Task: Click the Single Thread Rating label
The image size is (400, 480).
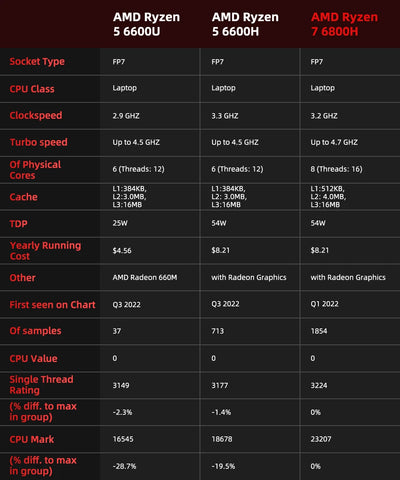Action: 41,385
